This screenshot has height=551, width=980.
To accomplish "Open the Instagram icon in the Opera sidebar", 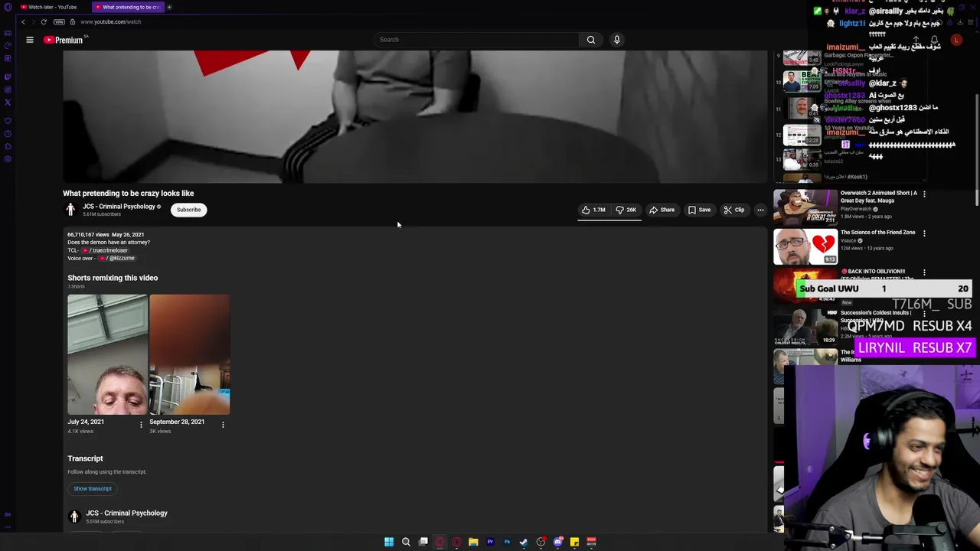I will 8,90.
